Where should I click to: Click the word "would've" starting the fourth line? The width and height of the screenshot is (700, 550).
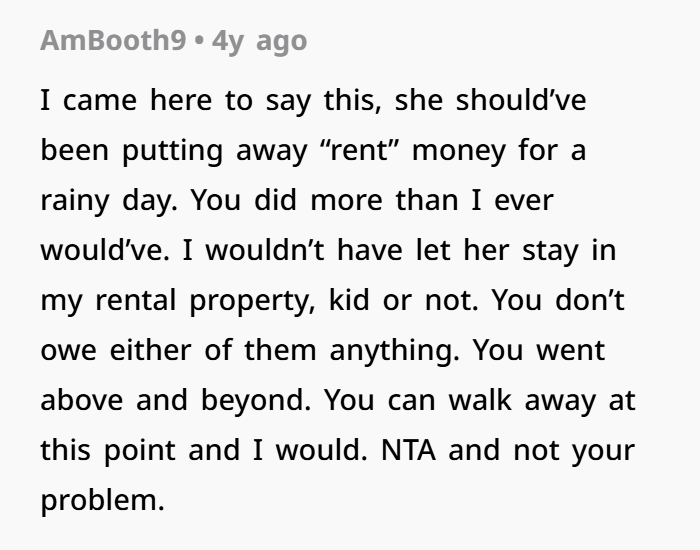pos(105,250)
